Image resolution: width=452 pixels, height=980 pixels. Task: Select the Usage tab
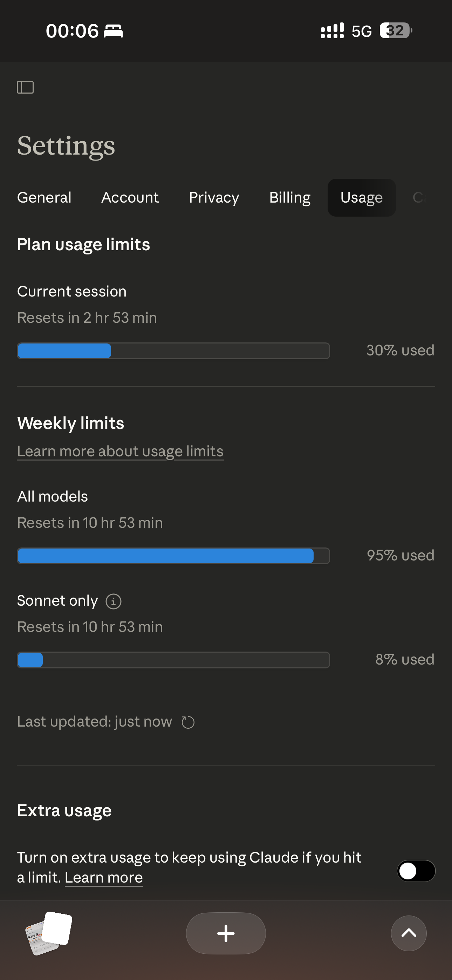coord(362,197)
